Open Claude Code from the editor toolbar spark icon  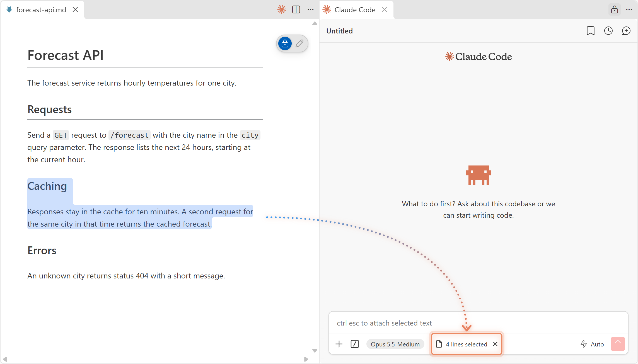pos(282,9)
